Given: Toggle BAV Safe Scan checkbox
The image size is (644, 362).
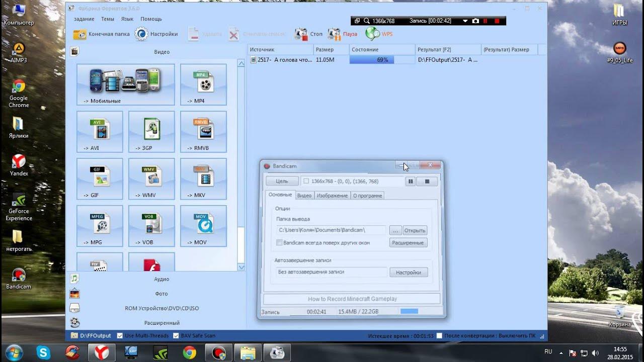Looking at the screenshot, I should click(x=176, y=335).
